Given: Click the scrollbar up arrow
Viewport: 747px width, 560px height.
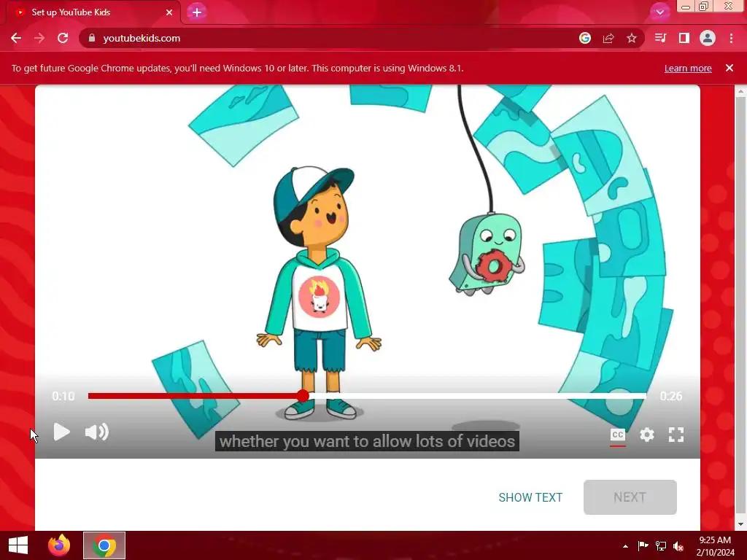Looking at the screenshot, I should click(x=740, y=91).
